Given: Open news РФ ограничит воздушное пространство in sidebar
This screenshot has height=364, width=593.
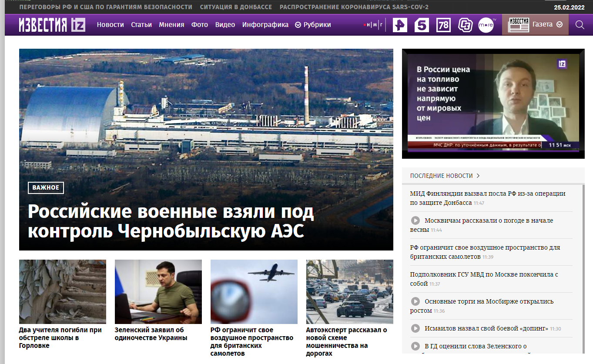Looking at the screenshot, I should 485,252.
